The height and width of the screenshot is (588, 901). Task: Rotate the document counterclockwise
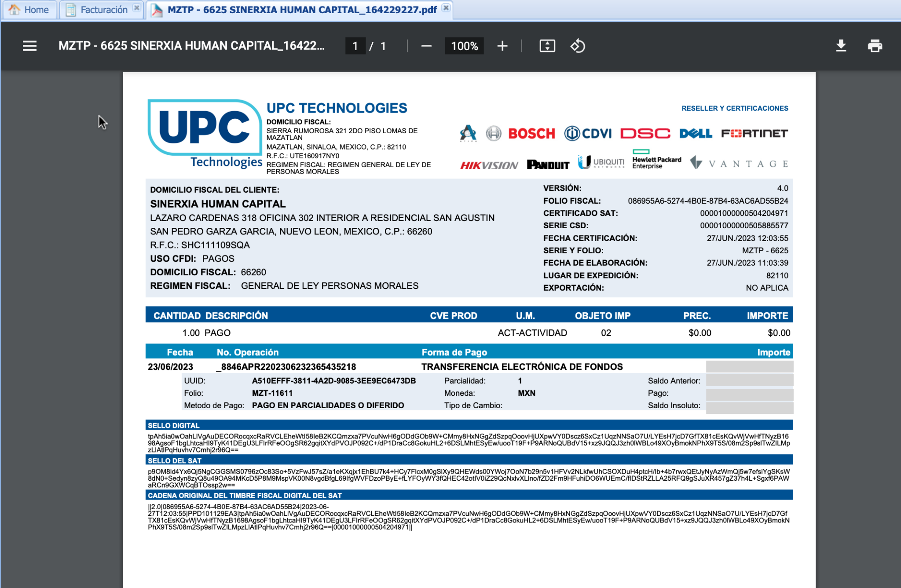pos(578,46)
